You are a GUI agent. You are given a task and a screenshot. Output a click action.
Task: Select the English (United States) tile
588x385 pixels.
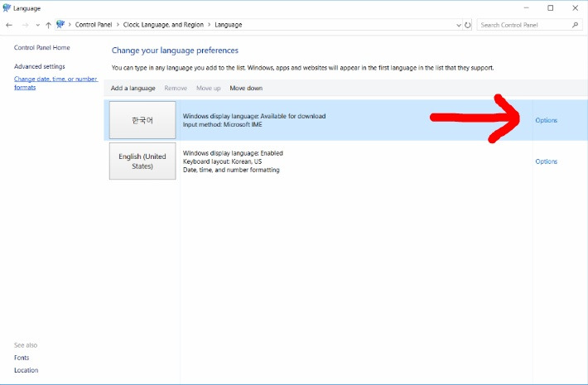click(x=142, y=161)
